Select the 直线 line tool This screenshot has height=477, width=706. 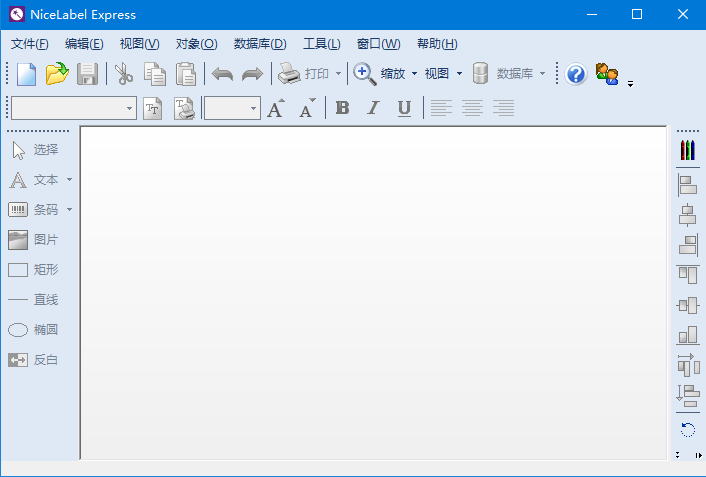34,300
